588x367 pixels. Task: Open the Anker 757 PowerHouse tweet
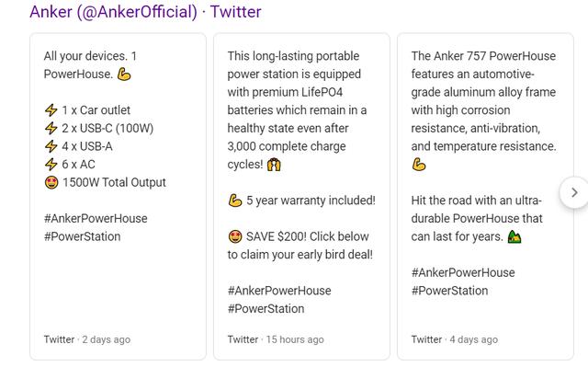[x=485, y=196]
